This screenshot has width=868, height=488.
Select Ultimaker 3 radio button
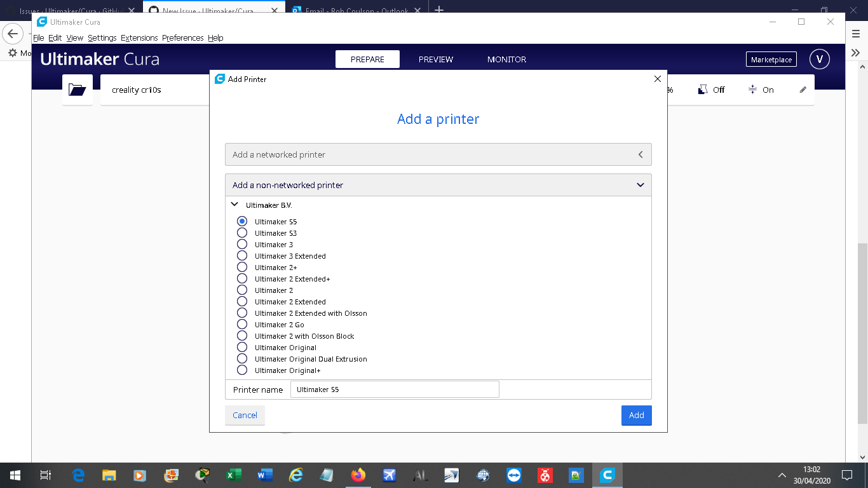242,244
